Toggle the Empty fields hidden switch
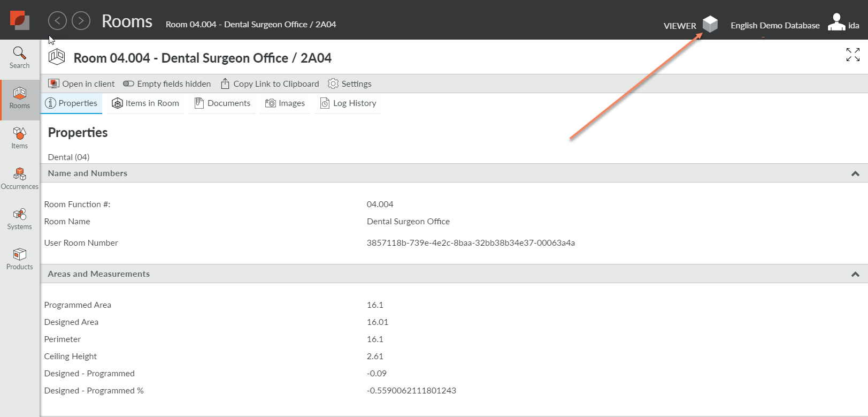This screenshot has height=417, width=868. [x=128, y=84]
